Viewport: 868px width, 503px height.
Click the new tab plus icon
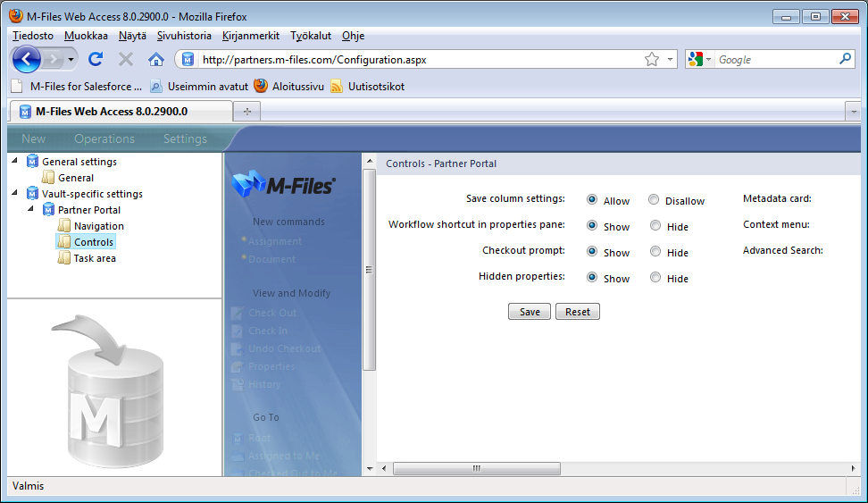pyautogui.click(x=246, y=112)
